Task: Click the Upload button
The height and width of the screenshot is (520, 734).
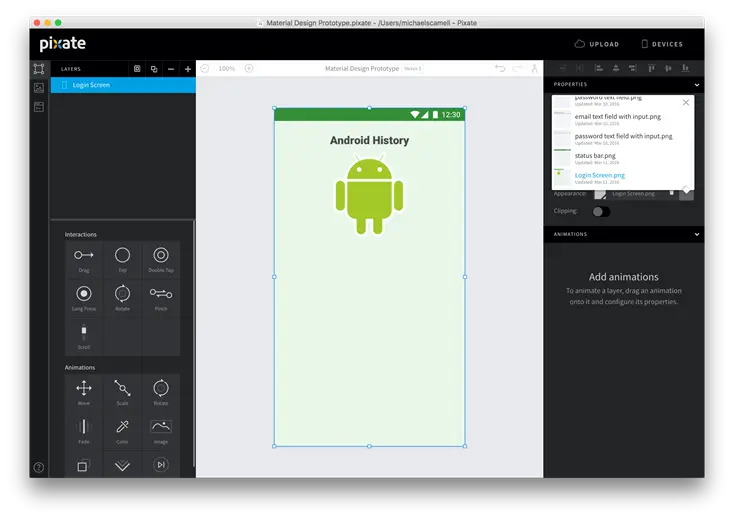Action: coord(597,44)
